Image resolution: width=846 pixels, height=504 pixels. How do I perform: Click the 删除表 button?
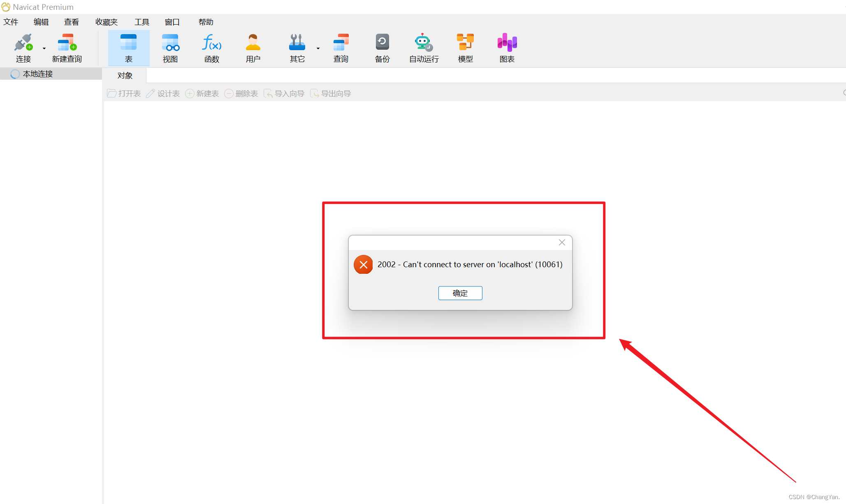[241, 94]
